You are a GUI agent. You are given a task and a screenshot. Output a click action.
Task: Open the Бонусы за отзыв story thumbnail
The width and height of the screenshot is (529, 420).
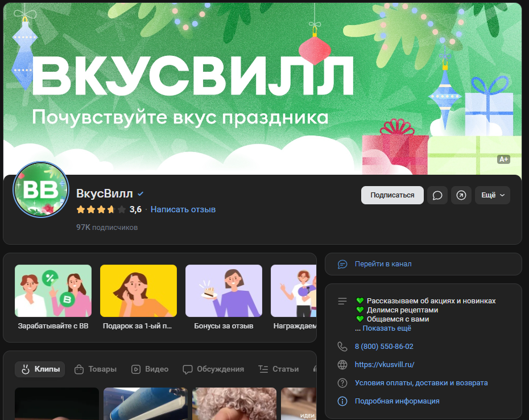tap(224, 291)
